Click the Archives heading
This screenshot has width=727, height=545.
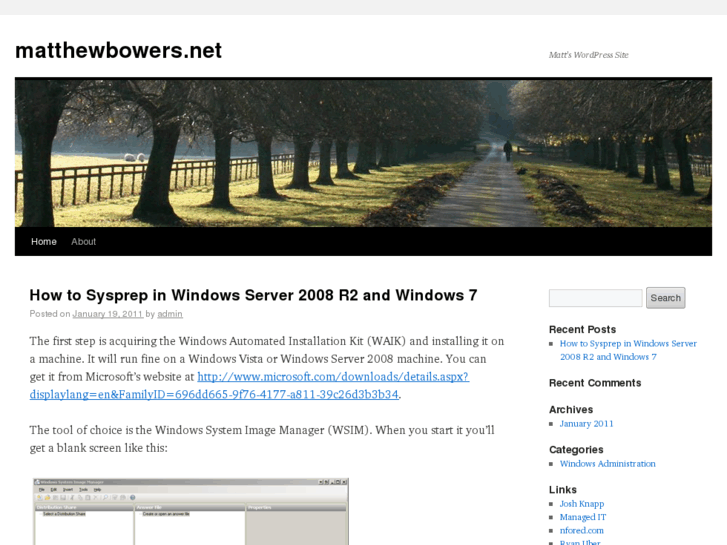pyautogui.click(x=571, y=410)
